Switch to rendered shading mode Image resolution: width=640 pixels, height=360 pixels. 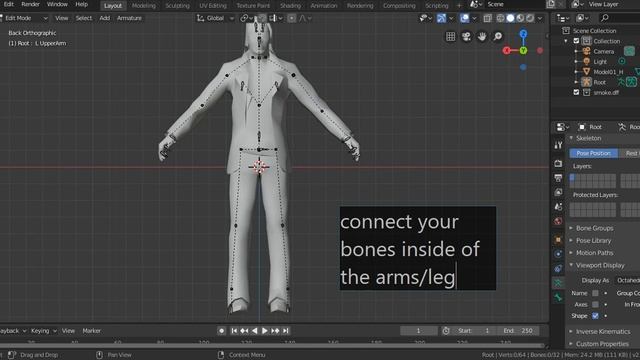(x=530, y=18)
